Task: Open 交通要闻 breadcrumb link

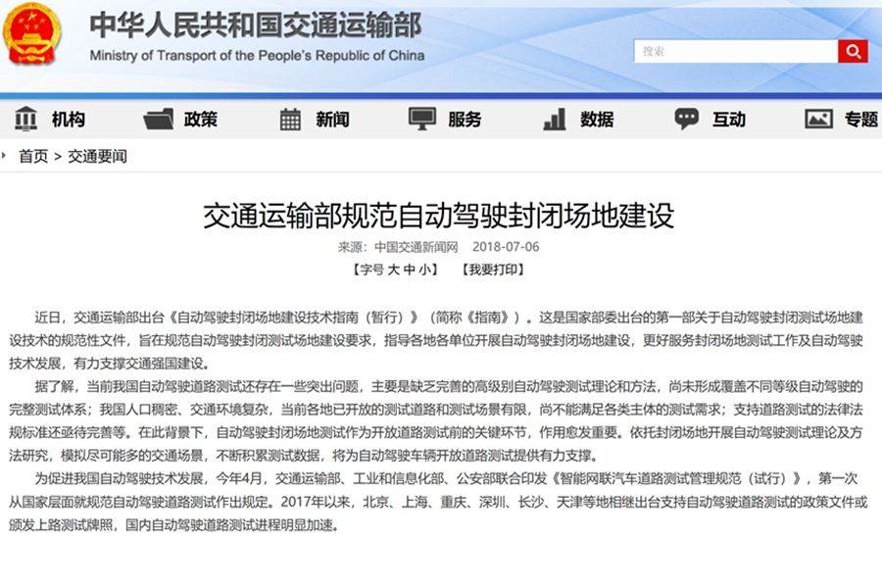Action: tap(97, 156)
